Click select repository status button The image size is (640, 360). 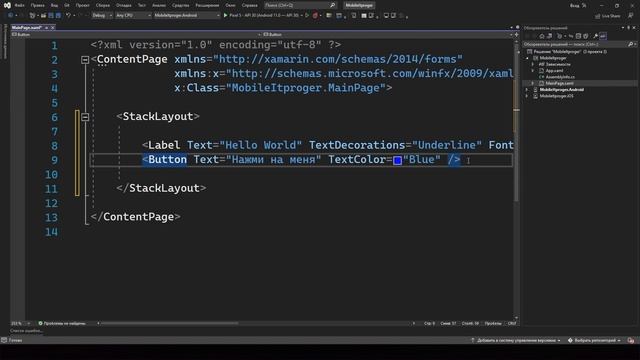pyautogui.click(x=594, y=340)
